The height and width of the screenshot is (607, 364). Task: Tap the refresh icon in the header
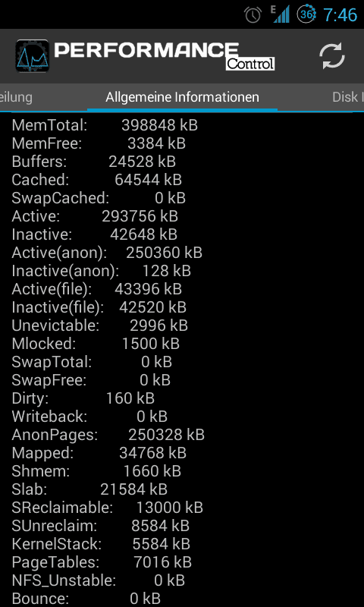click(x=332, y=56)
